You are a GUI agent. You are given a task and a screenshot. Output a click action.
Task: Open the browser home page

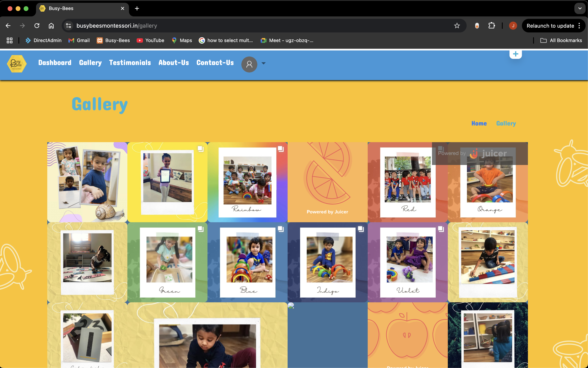[51, 26]
